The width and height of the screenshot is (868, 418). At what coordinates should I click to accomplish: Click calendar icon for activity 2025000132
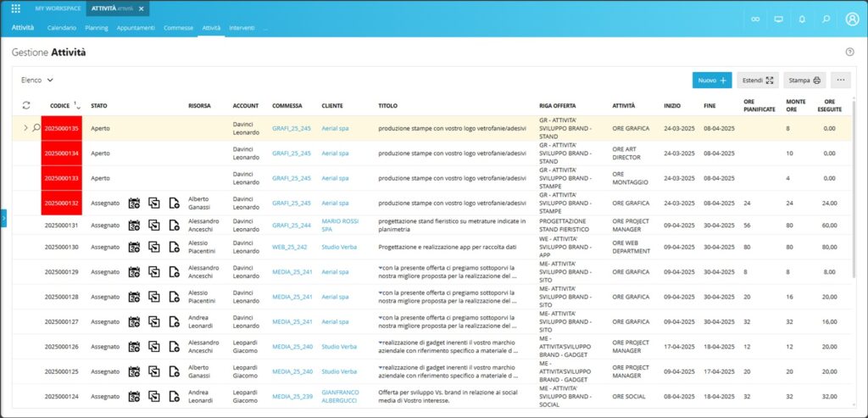click(134, 203)
